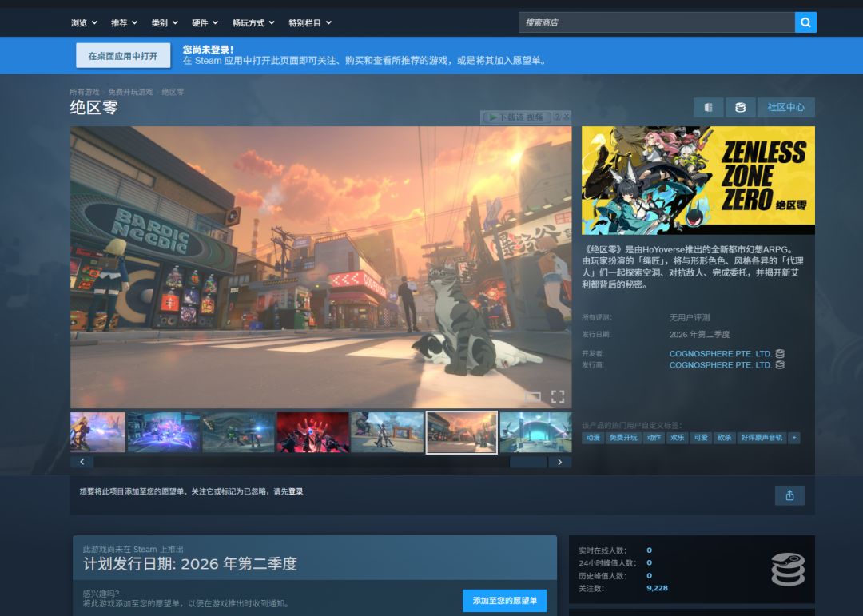Select the red background thumbnail
Screen dimensions: 863x616
(312, 432)
